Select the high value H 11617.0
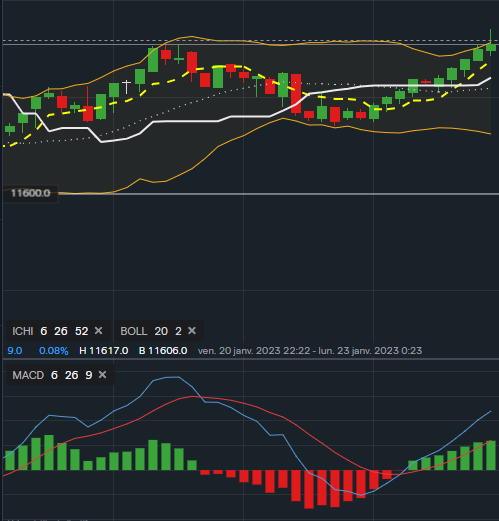This screenshot has height=521, width=499. coord(104,351)
